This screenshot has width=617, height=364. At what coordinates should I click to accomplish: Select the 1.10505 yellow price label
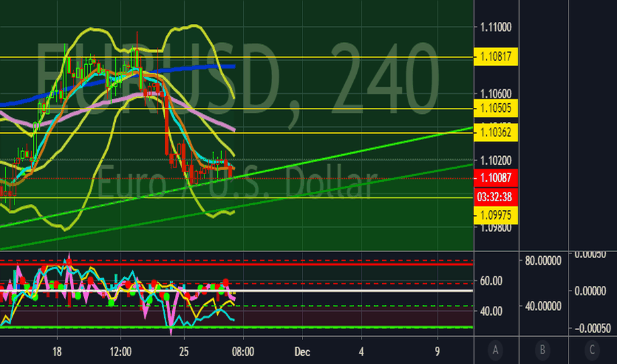497,108
